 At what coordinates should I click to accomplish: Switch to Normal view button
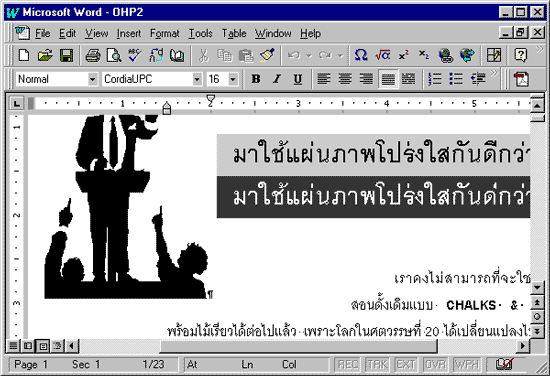pyautogui.click(x=13, y=346)
